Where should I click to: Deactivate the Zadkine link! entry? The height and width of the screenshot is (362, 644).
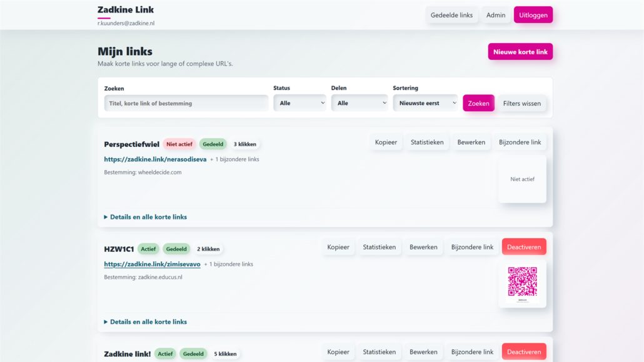(524, 352)
